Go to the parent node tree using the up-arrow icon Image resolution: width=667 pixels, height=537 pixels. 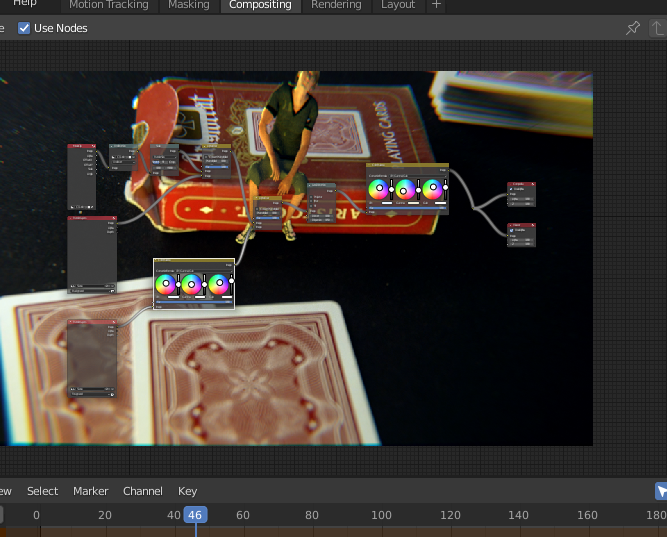click(657, 28)
